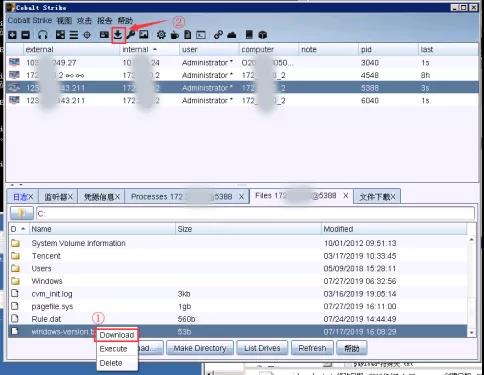The width and height of the screenshot is (484, 375).
Task: Select the Windows folder row
Action: tap(238, 281)
